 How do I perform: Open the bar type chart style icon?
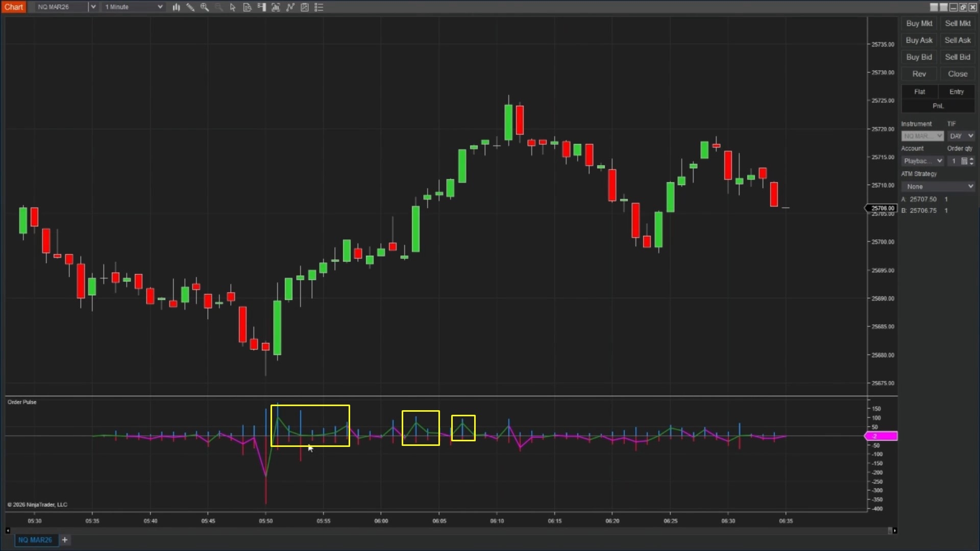(x=176, y=7)
